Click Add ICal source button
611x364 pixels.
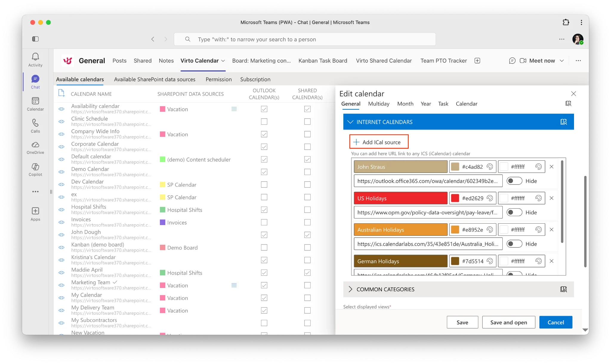[379, 142]
